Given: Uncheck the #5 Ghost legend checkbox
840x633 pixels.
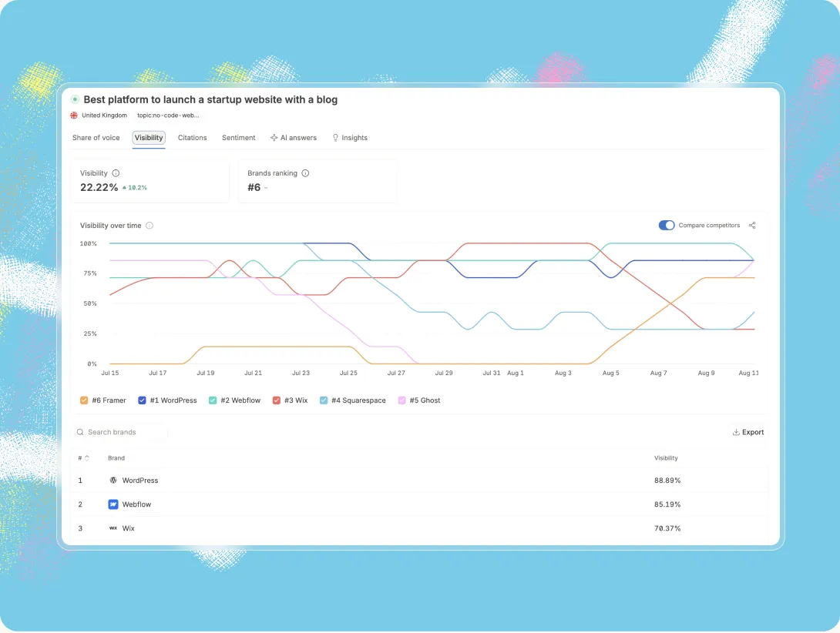Looking at the screenshot, I should pyautogui.click(x=402, y=400).
